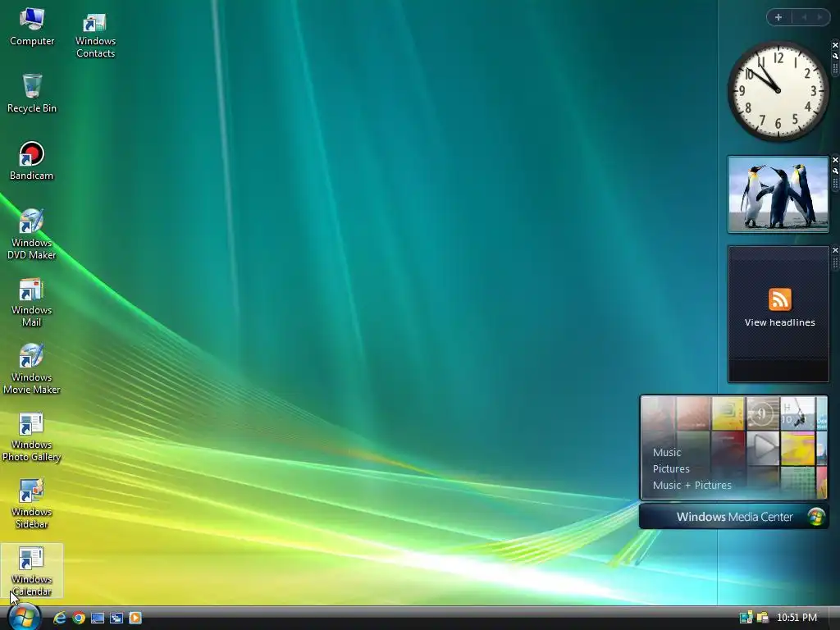
Task: Go to next sidebar gadgets page arrow
Action: click(819, 17)
